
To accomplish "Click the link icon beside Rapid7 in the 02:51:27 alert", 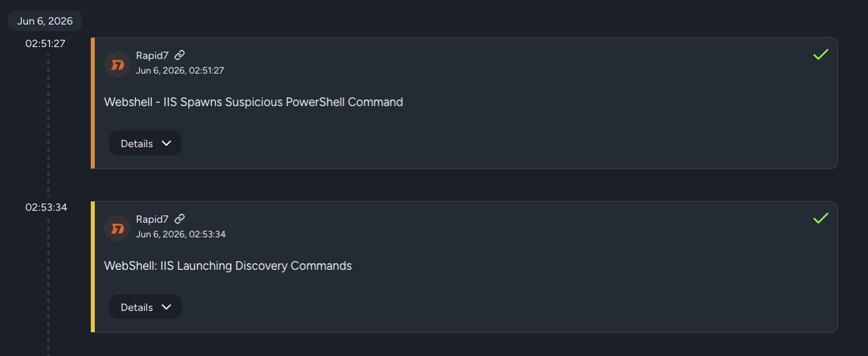I will [180, 55].
